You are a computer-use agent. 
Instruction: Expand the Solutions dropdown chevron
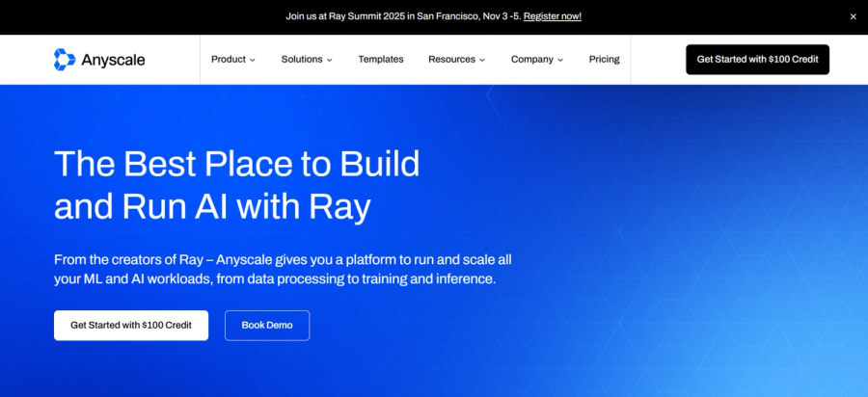click(x=330, y=60)
